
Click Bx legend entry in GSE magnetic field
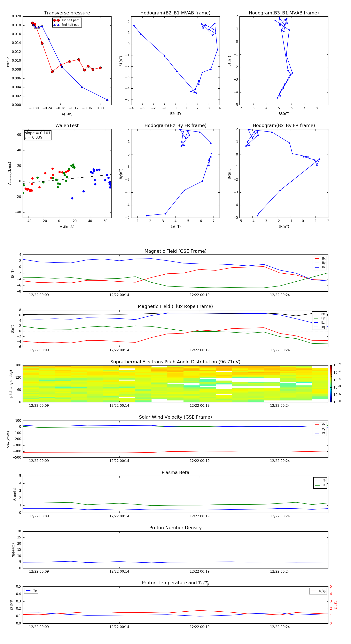320,259
